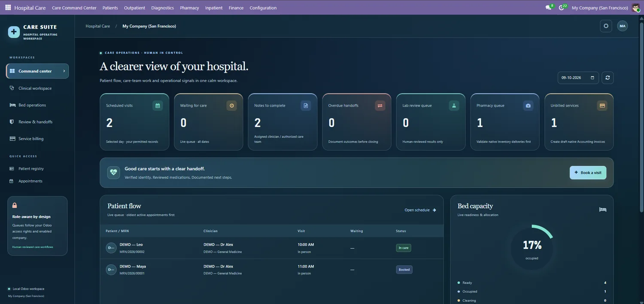Viewport: 644px width, 304px height.
Task: Select MRN/2026/00001 text
Action: (132, 274)
